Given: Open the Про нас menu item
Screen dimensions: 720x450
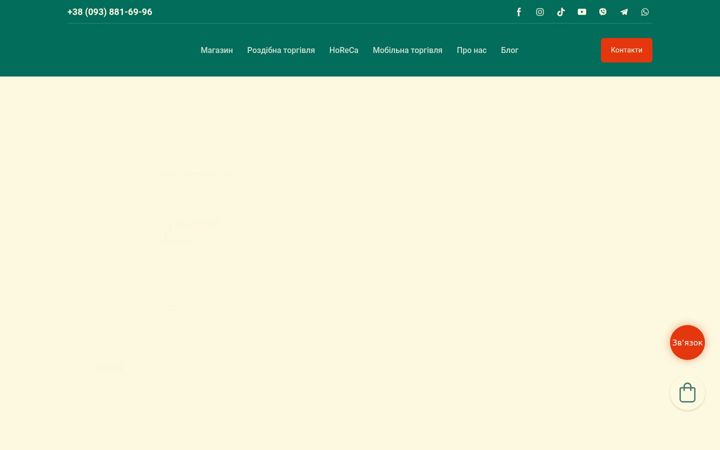Looking at the screenshot, I should pyautogui.click(x=472, y=50).
